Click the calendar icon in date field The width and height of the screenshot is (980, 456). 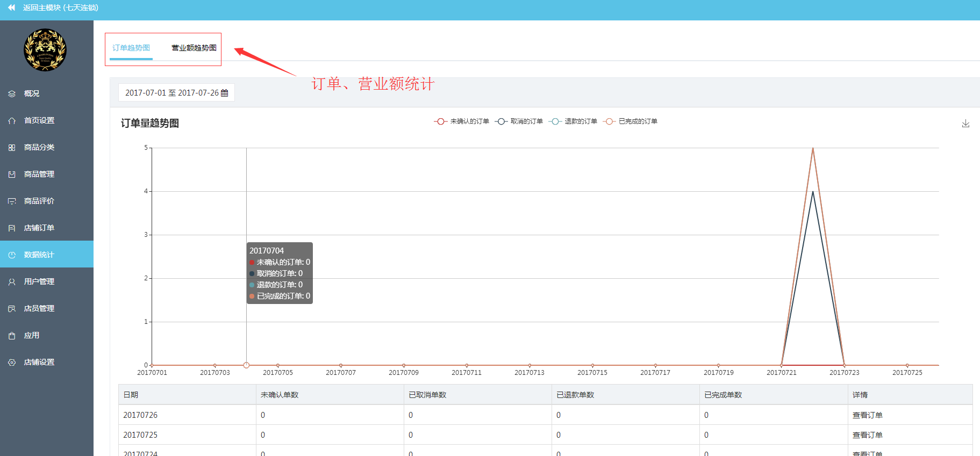[225, 93]
